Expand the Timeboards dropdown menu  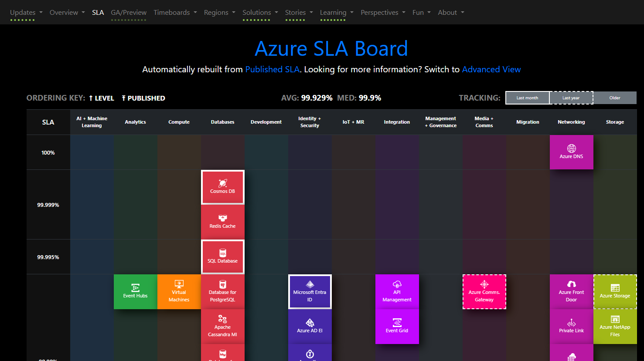175,12
